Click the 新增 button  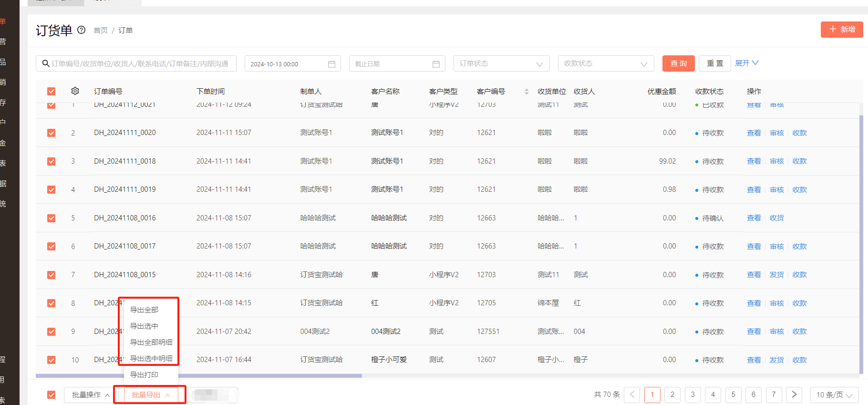842,29
